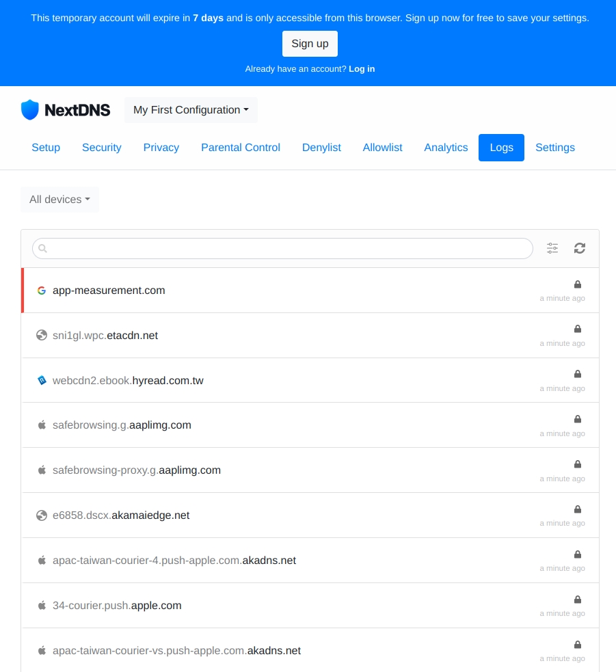Viewport: 616px width, 672px height.
Task: Click lock icon on 34-courier.push.apple.com row
Action: [578, 600]
